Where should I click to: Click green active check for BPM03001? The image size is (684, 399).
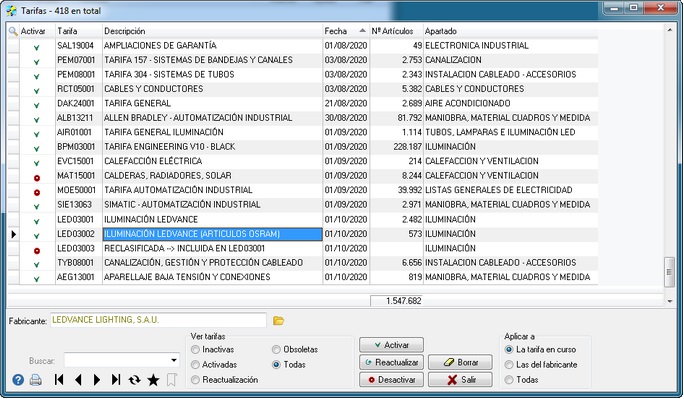click(x=37, y=149)
